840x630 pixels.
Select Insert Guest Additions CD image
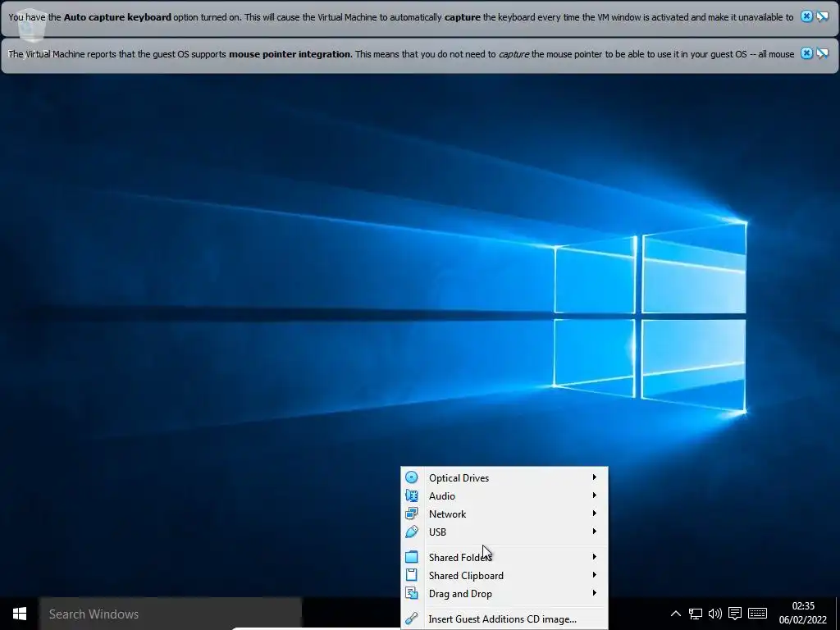[504, 619]
